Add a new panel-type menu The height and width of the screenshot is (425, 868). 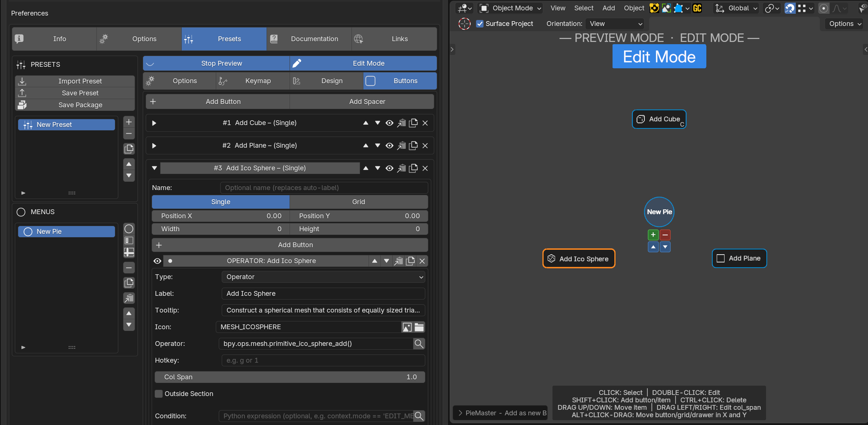[129, 241]
